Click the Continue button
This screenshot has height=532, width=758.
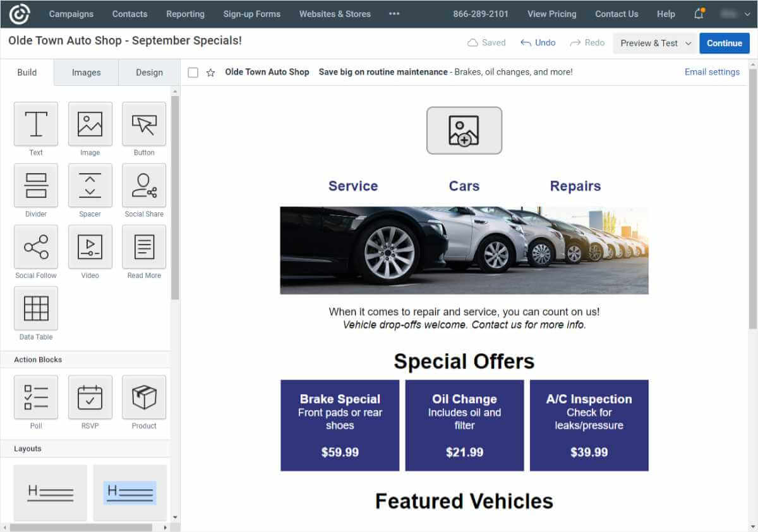724,43
